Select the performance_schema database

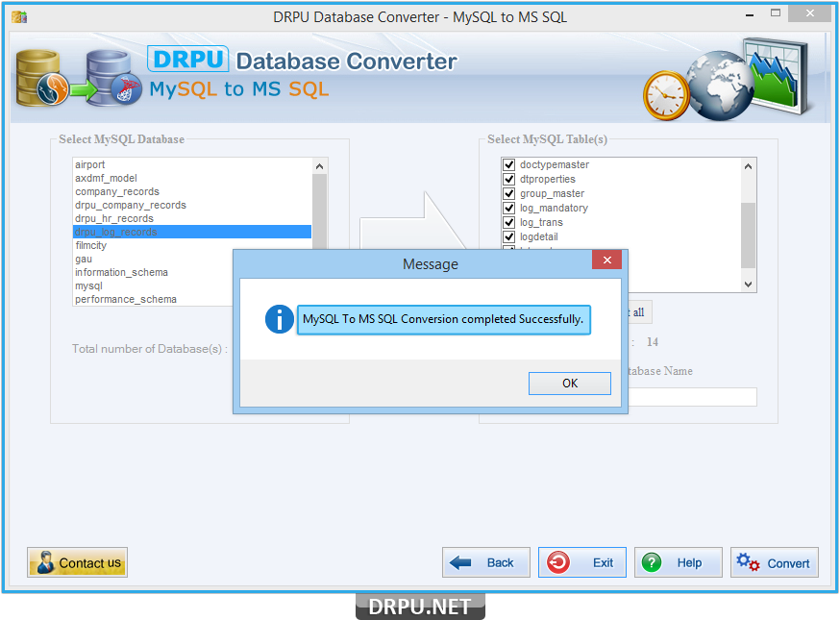pos(153,299)
